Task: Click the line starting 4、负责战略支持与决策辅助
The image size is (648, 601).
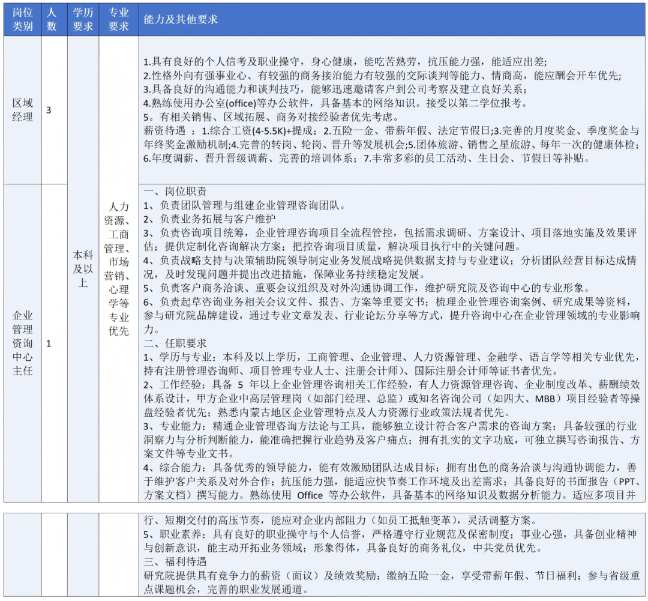Action: coord(391,260)
